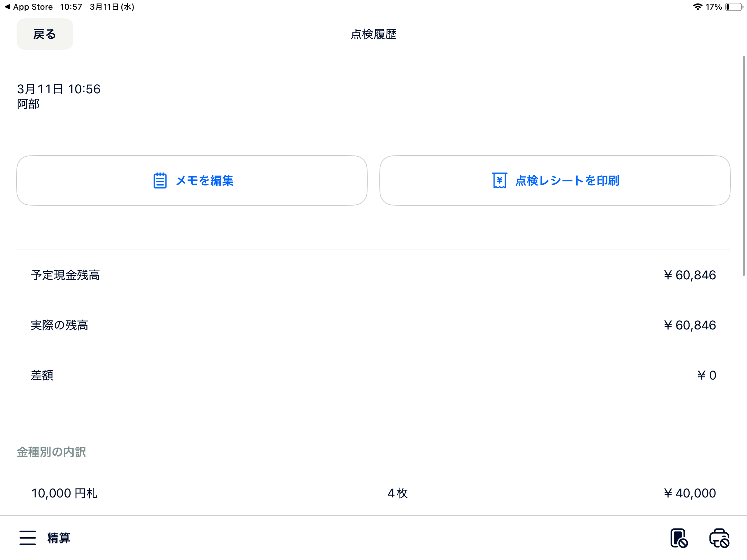
Task: Select the 実際の残高 row
Action: [373, 325]
